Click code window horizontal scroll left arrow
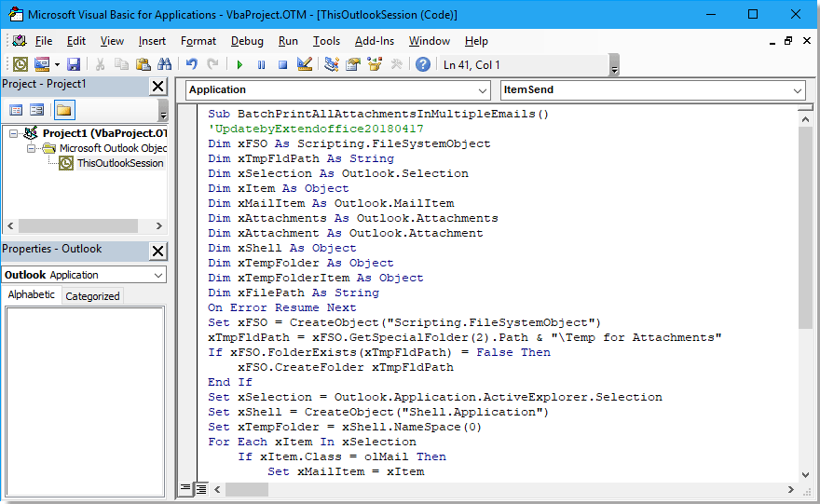This screenshot has height=504, width=820. click(217, 489)
